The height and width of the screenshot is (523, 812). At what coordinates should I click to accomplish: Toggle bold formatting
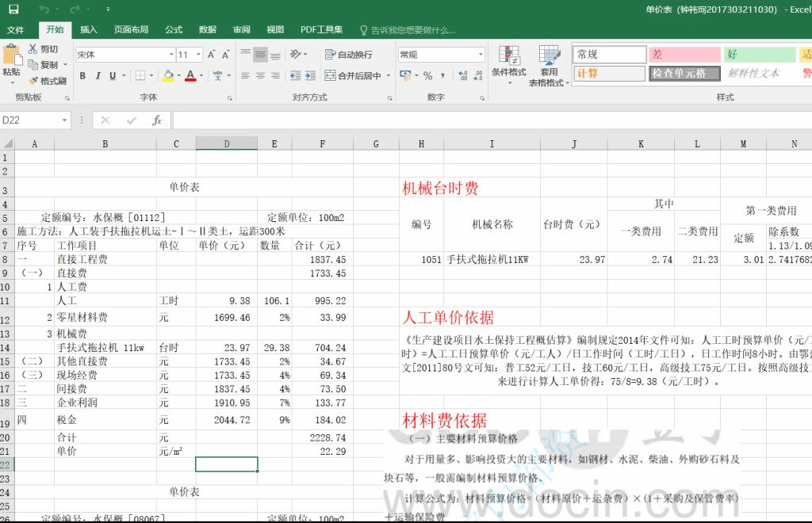(82, 74)
